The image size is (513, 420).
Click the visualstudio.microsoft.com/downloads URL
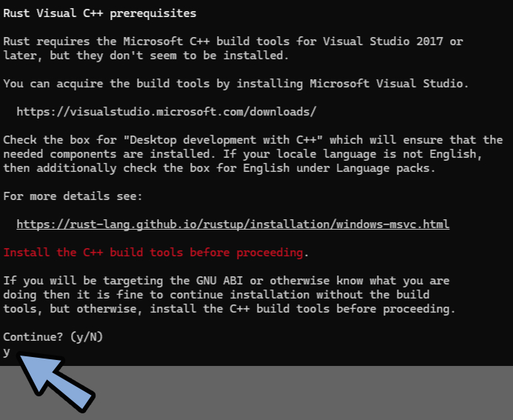(167, 112)
